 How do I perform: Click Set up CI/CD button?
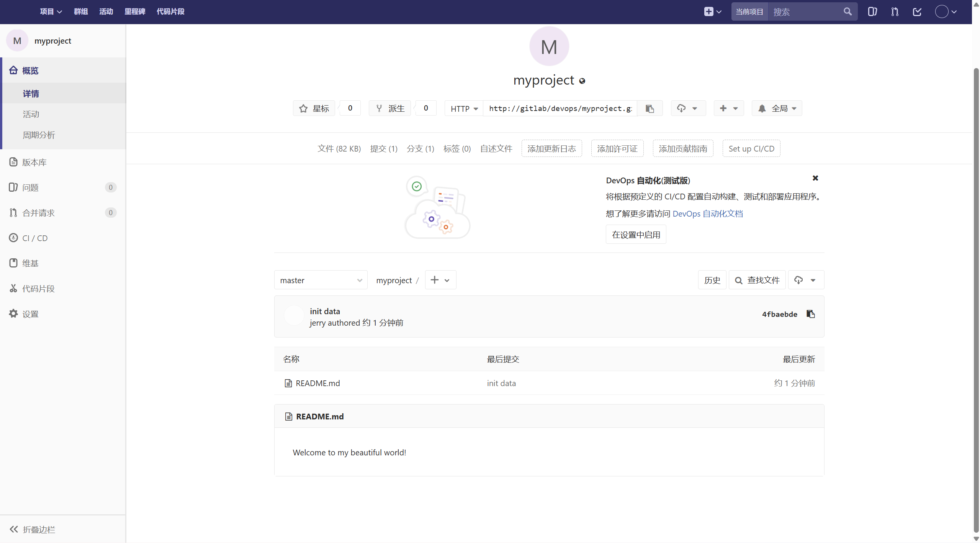click(x=751, y=148)
